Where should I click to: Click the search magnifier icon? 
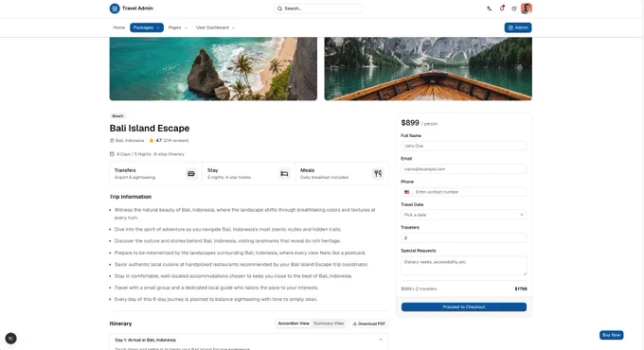point(279,9)
